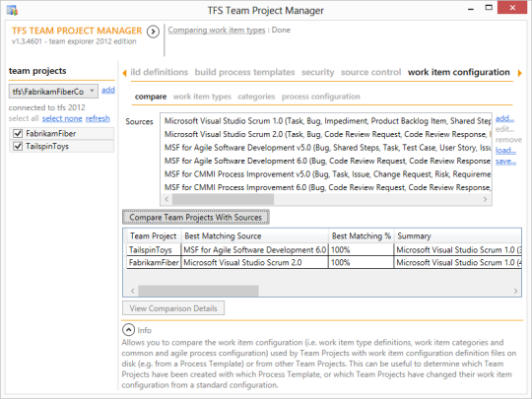Click the app icon in title bar
The width and height of the screenshot is (532, 399).
pyautogui.click(x=12, y=11)
